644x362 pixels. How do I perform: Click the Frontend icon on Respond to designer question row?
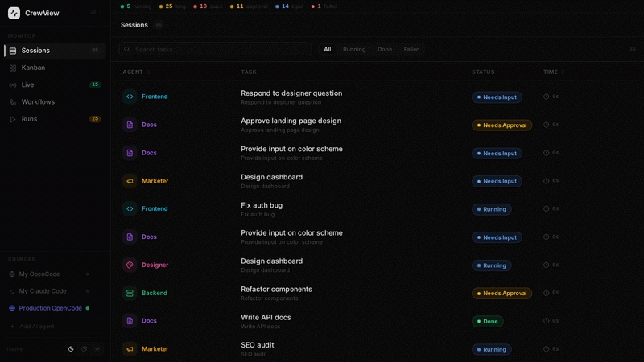130,97
